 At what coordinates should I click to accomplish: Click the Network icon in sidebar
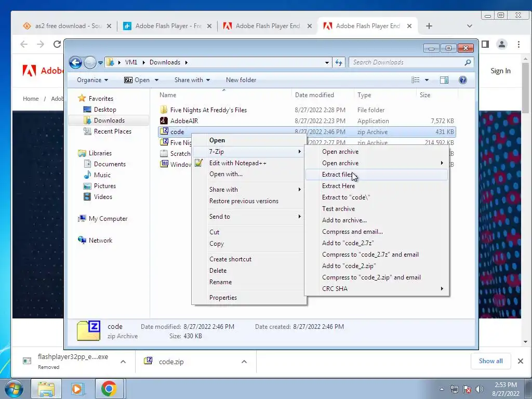[82, 240]
